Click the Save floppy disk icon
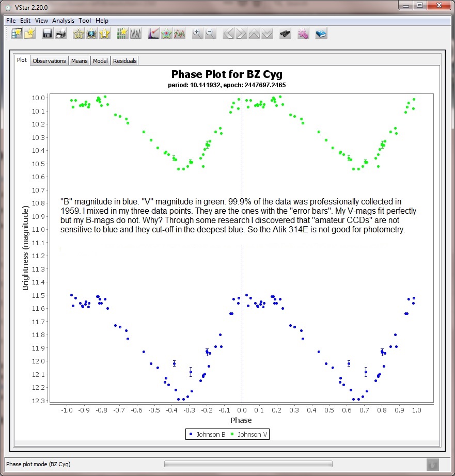This screenshot has height=476, width=455. tap(48, 34)
